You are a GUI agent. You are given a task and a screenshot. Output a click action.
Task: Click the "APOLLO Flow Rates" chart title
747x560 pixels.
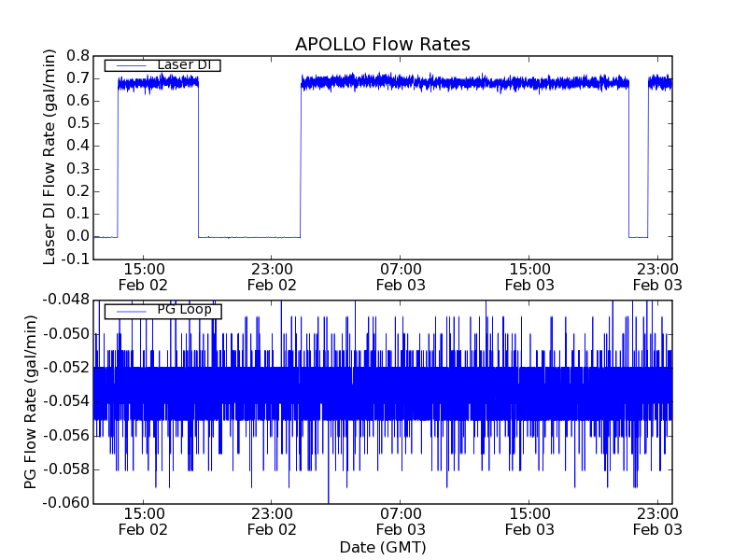[x=383, y=44]
